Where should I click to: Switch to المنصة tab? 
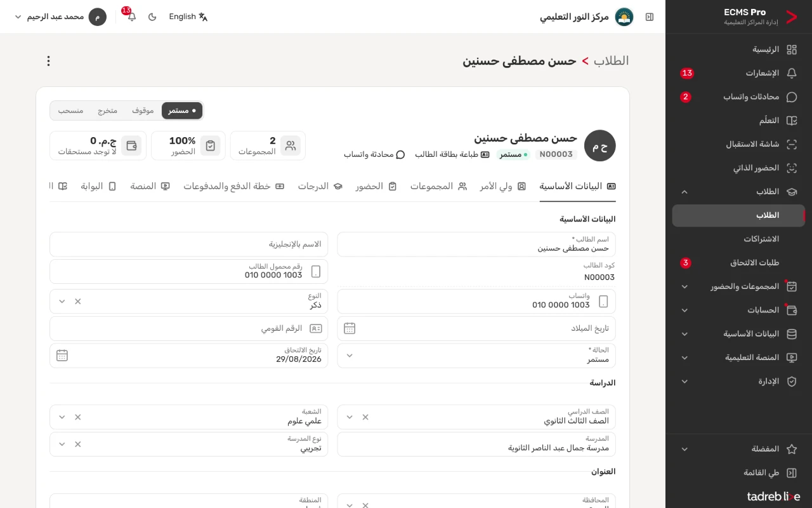point(150,186)
